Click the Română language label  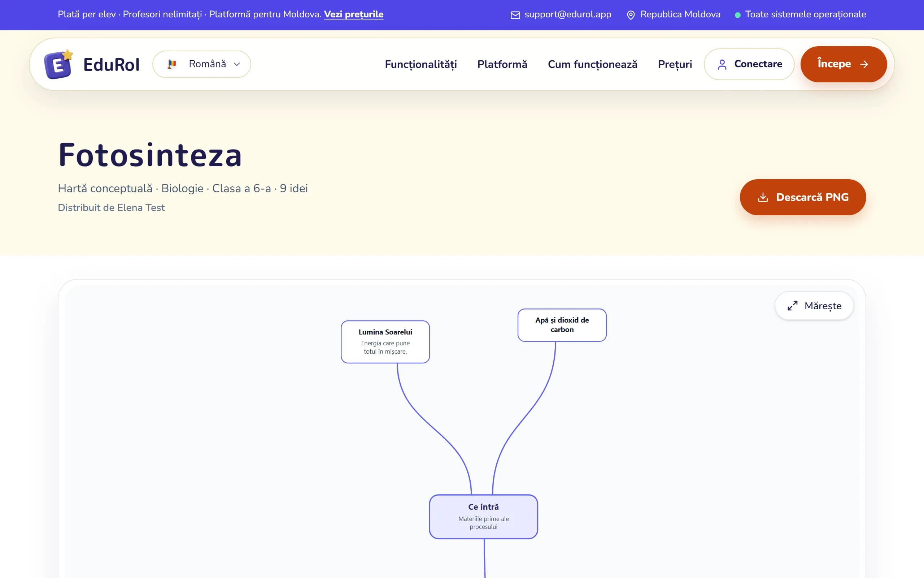(x=207, y=64)
